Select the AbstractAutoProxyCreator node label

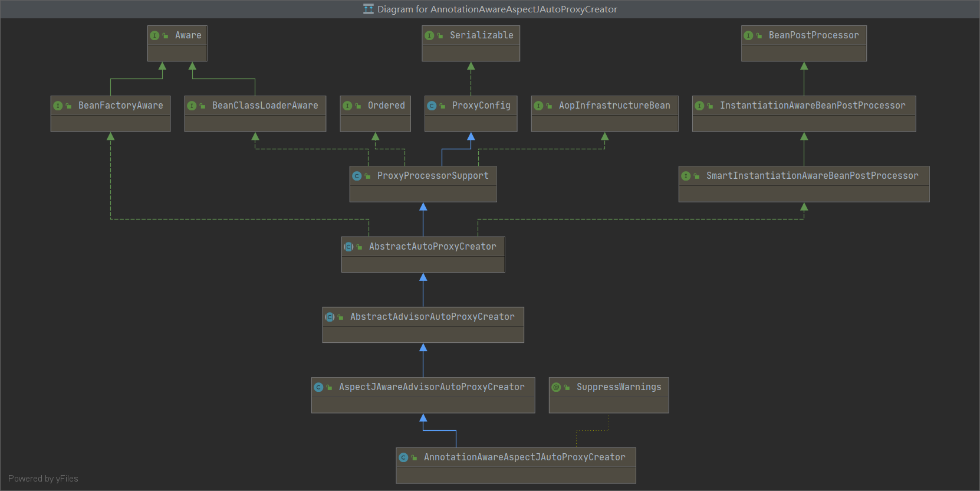pos(433,247)
